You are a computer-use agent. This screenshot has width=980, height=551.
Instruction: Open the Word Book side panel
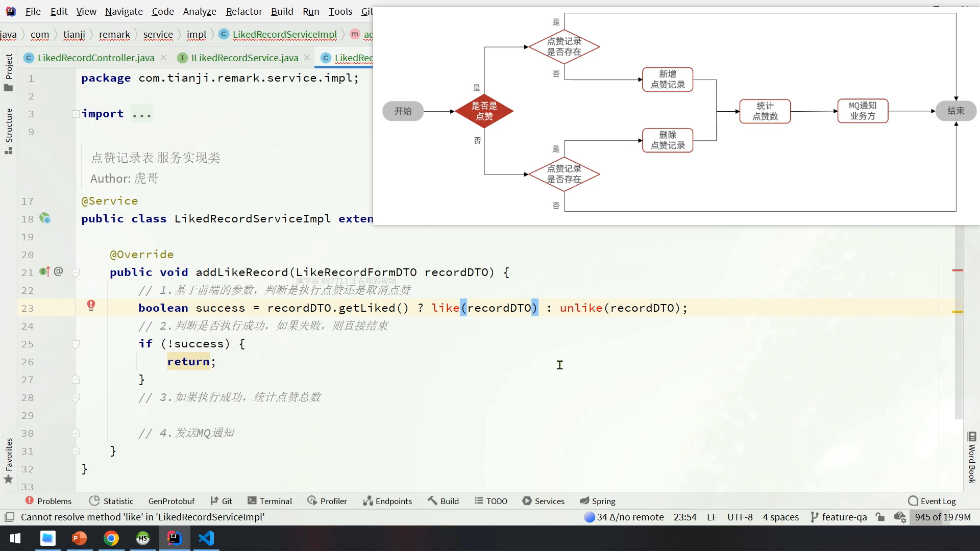[971, 457]
